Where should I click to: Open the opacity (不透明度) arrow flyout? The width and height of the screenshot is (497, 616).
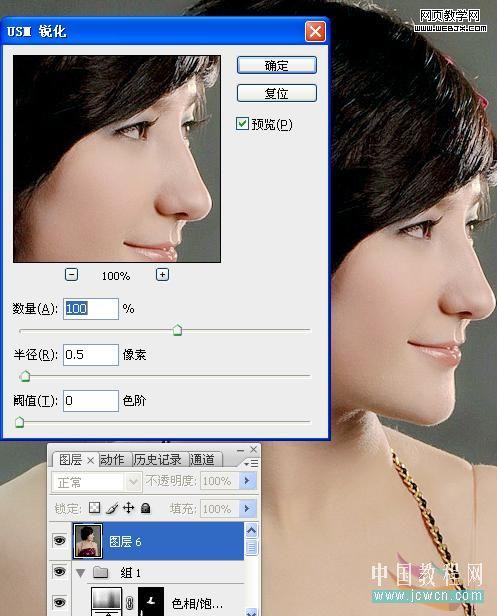pos(247,480)
